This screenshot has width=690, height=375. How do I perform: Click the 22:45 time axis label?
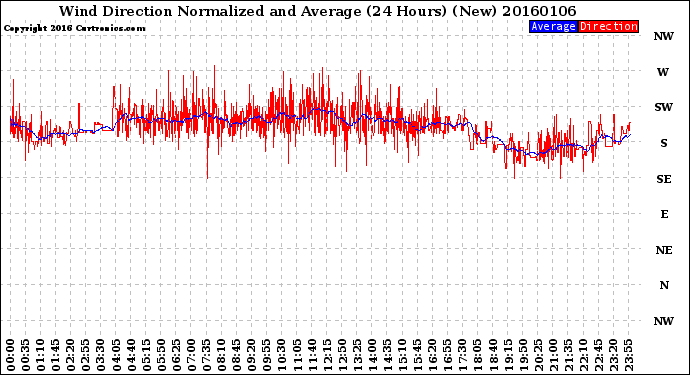pyautogui.click(x=598, y=355)
